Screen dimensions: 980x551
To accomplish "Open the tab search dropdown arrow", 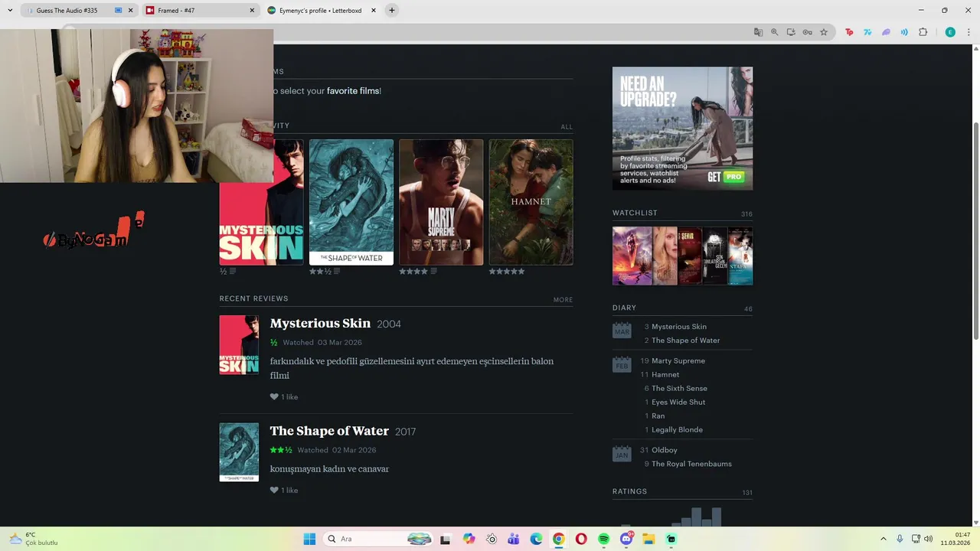I will pos(10,10).
